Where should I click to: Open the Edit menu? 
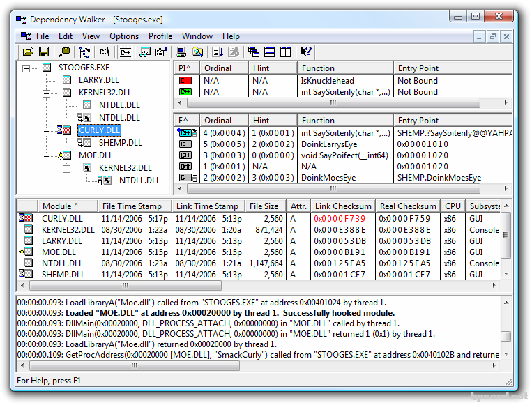(x=65, y=36)
